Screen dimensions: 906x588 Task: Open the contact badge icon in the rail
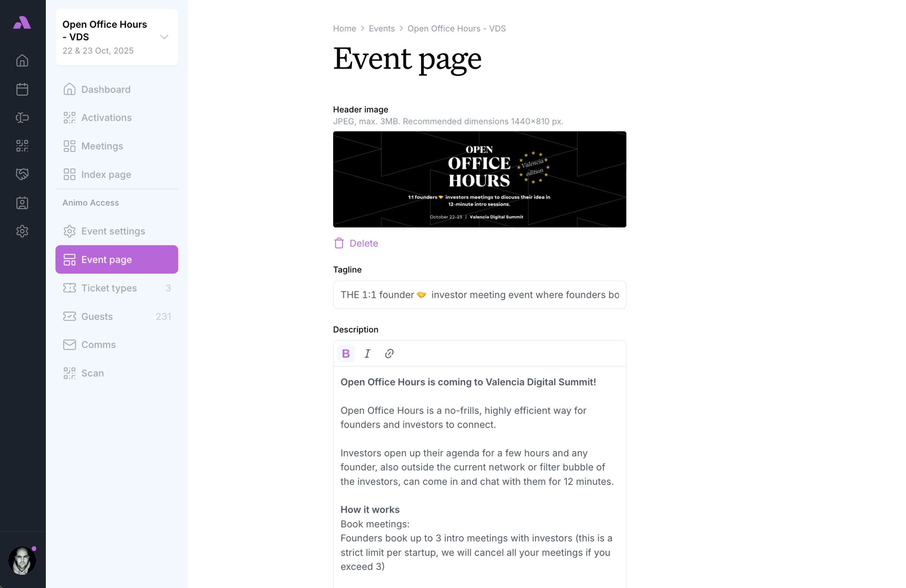[x=22, y=203]
